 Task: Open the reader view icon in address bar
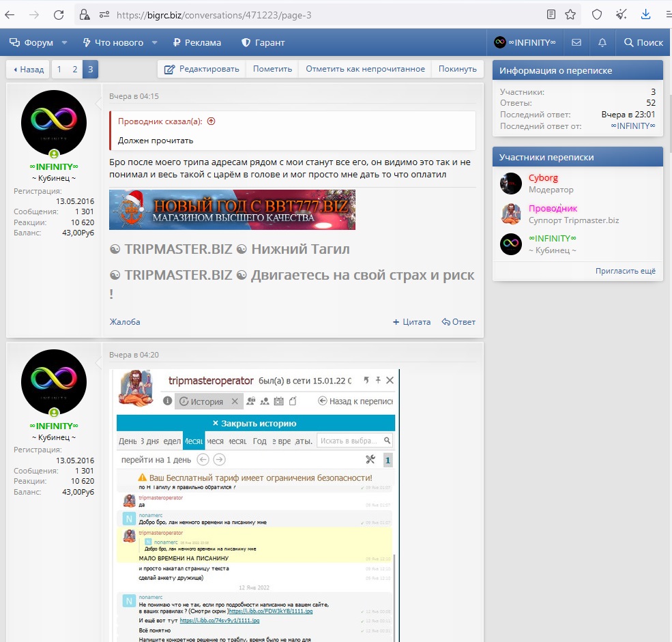click(x=551, y=15)
